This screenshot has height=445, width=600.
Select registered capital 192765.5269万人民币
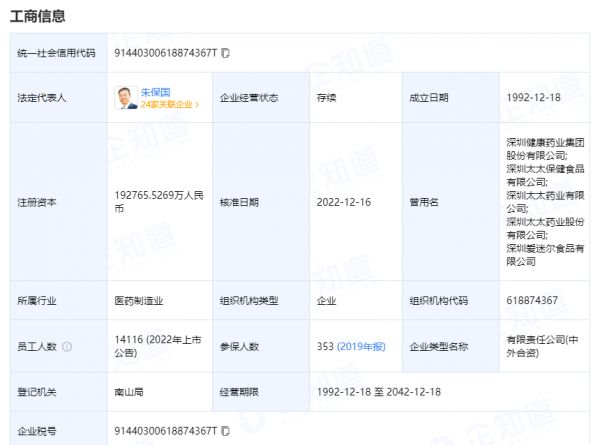point(159,202)
